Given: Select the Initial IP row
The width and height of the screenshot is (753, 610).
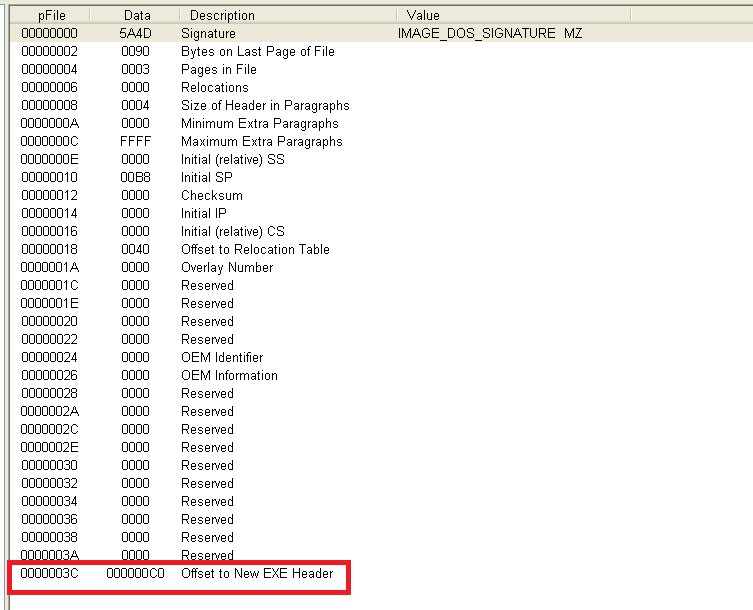Looking at the screenshot, I should coord(204,213).
